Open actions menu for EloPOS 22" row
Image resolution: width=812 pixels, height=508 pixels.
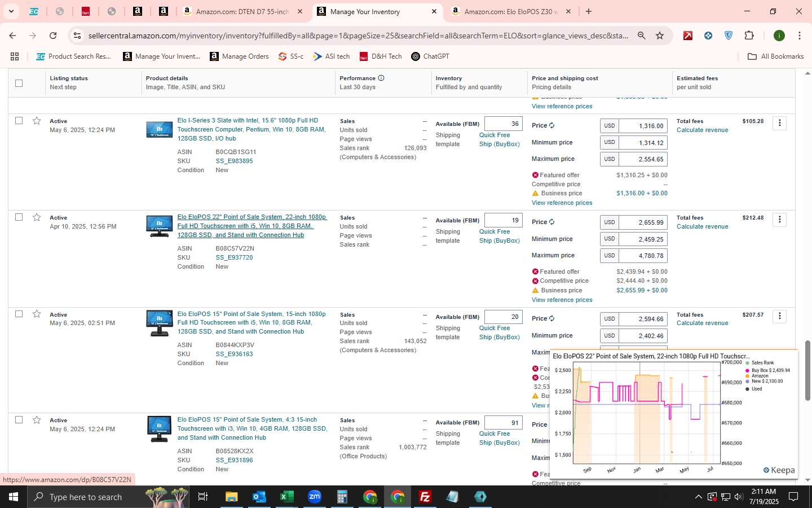coord(779,220)
